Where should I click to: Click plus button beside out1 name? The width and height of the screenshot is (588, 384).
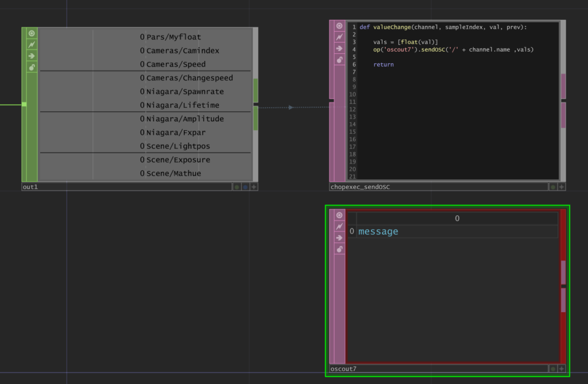(x=254, y=187)
